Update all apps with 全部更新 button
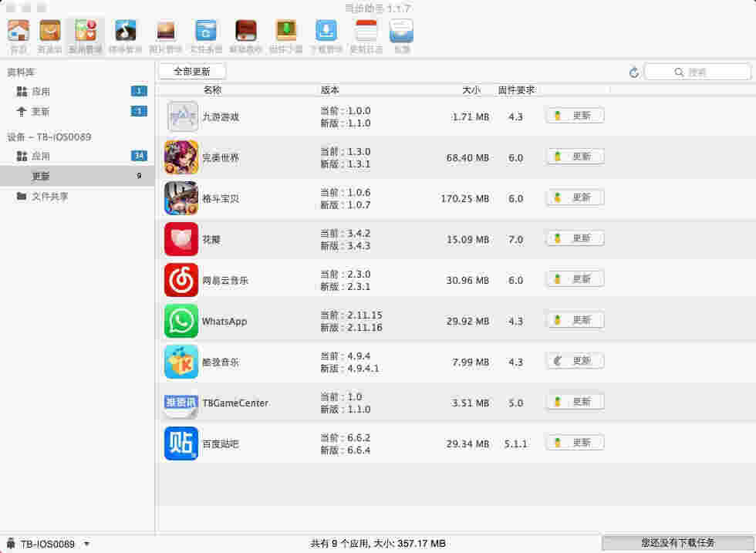The image size is (756, 553). (x=192, y=72)
